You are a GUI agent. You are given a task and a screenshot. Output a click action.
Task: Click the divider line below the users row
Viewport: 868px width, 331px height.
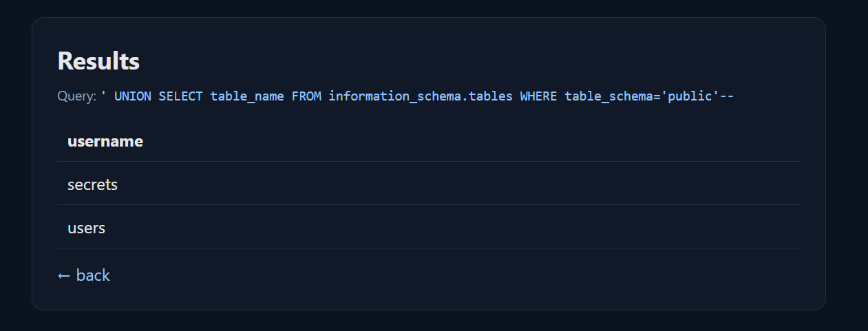428,248
